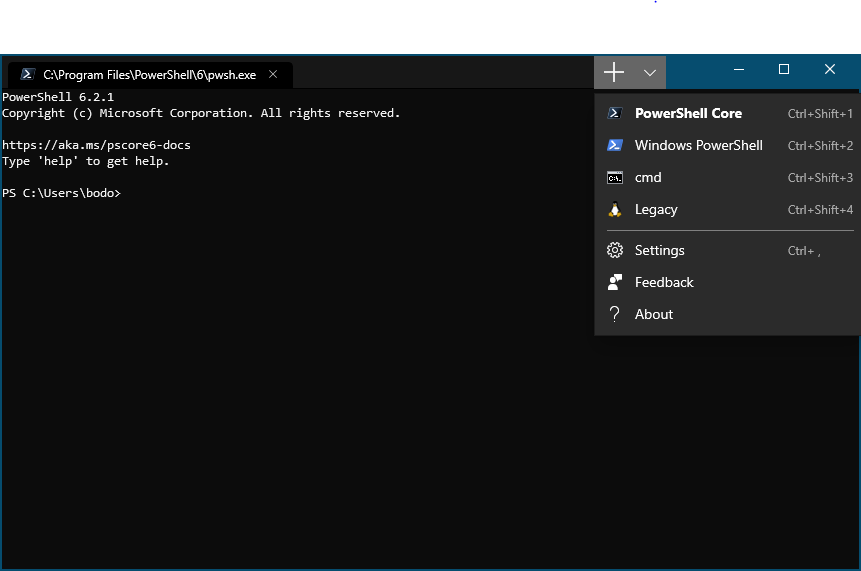Open Windows PowerShell profile
861x571 pixels.
coord(728,145)
